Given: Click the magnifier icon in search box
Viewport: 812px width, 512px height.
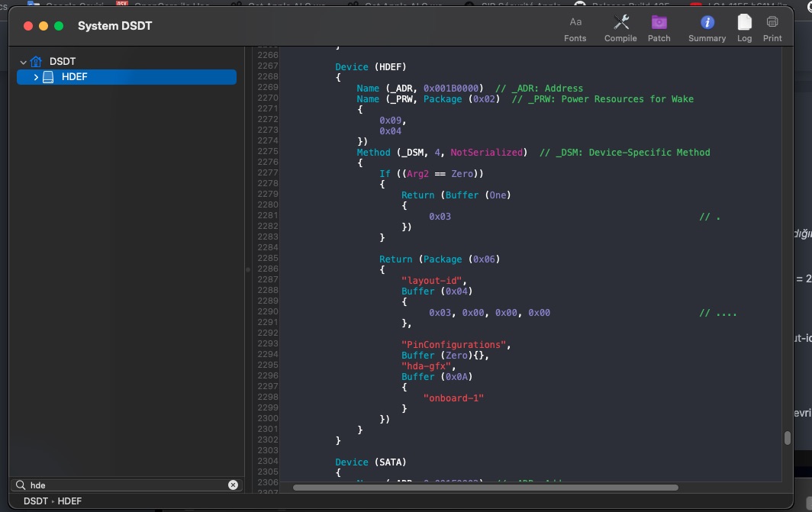Looking at the screenshot, I should 21,485.
